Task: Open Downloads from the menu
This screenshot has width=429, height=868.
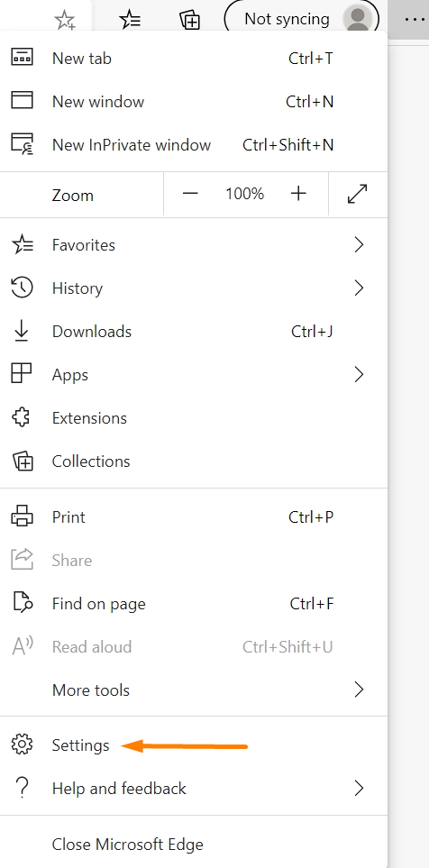Action: point(194,331)
